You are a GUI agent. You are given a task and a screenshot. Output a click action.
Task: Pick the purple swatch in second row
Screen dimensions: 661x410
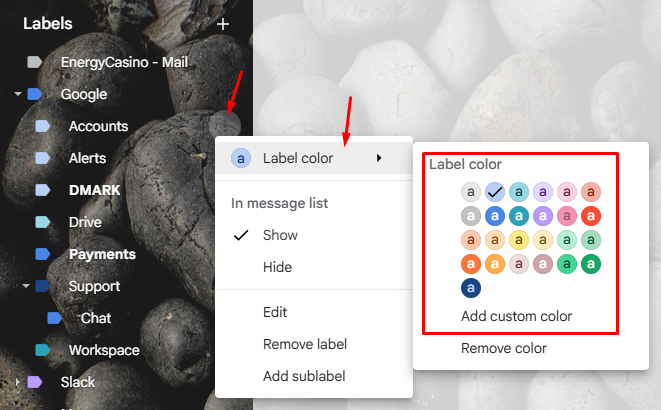point(543,216)
